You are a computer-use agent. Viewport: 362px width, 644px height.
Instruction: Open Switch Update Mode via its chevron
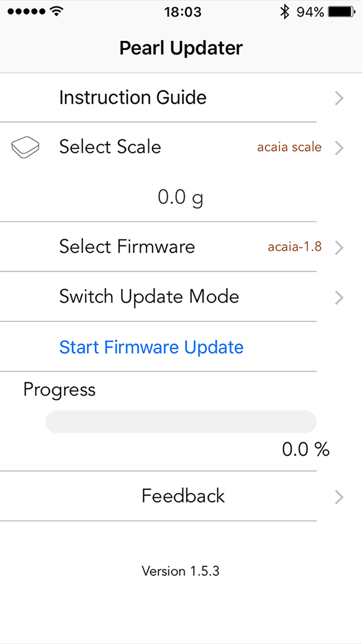tap(339, 298)
